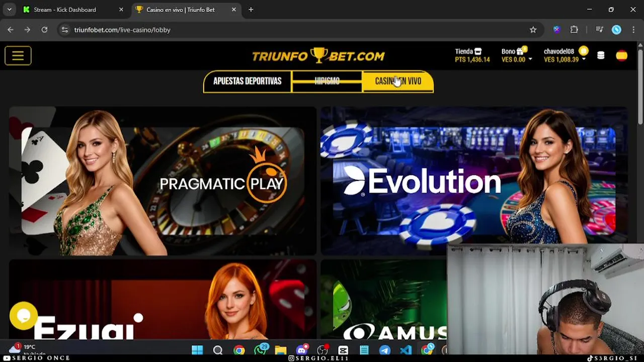Open CapCut from the taskbar
644x362 pixels.
pos(343,350)
